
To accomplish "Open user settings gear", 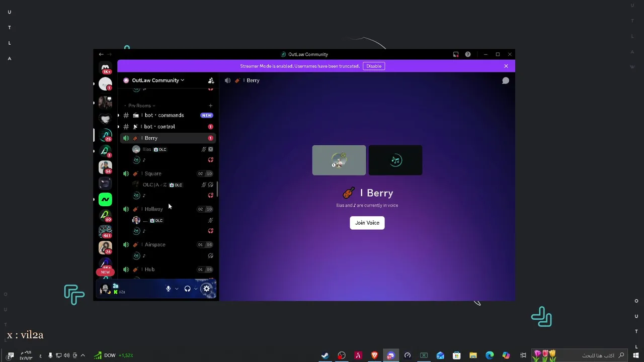I will (x=206, y=289).
